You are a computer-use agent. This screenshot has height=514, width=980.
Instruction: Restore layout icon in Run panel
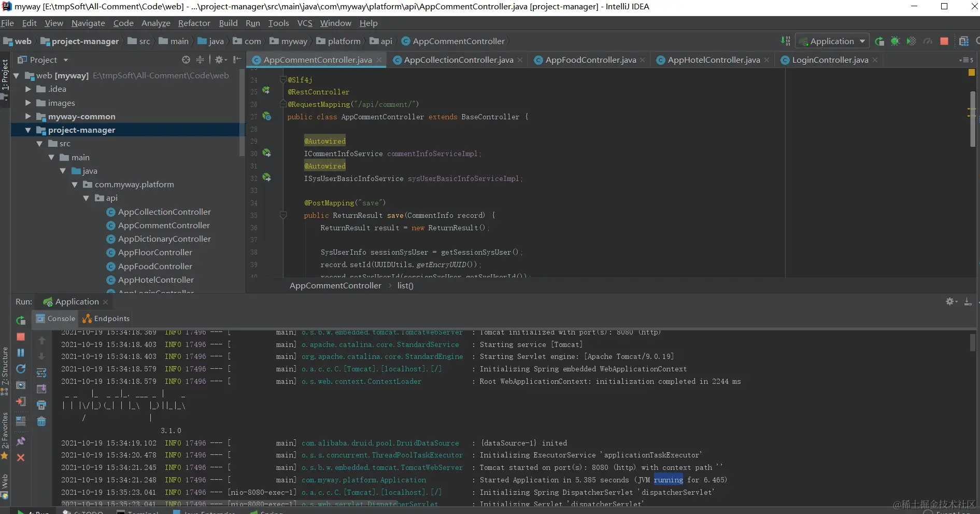click(x=21, y=421)
